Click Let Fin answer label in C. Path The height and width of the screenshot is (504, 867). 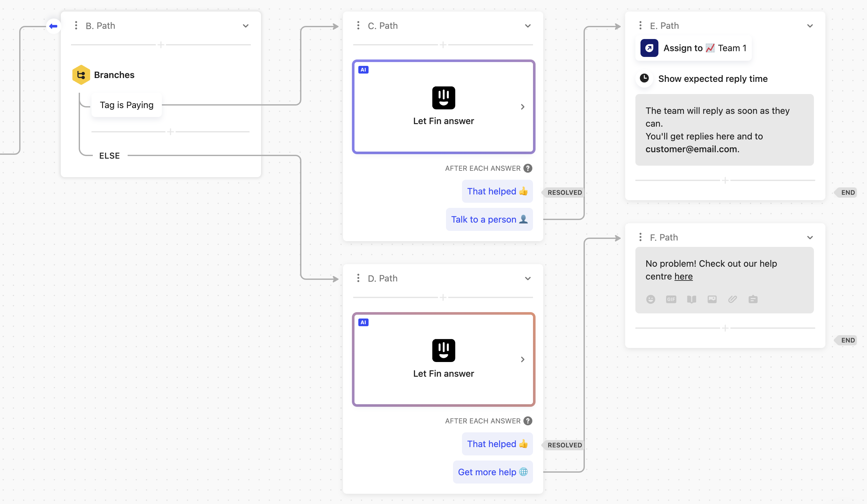tap(443, 121)
